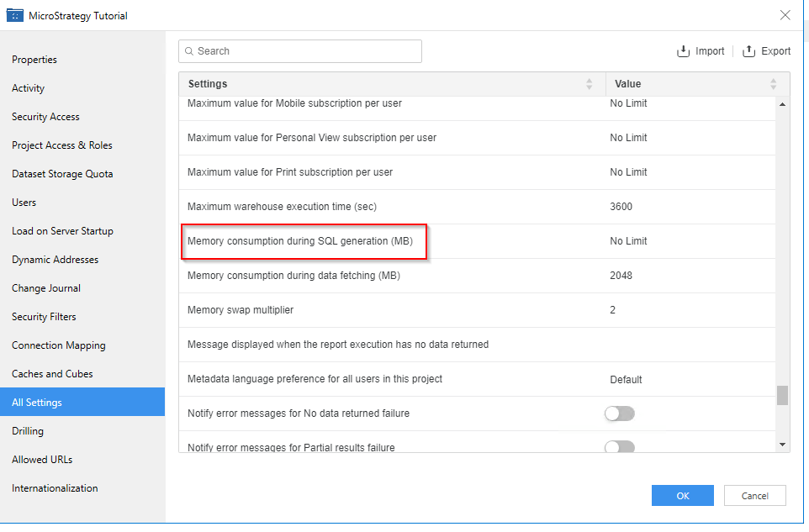809x532 pixels.
Task: Click the settings list scrollbar thumb
Action: (x=782, y=395)
